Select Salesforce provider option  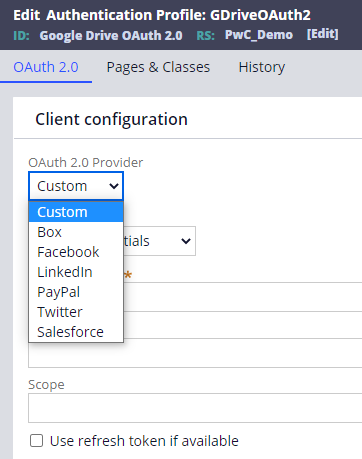coord(76,332)
